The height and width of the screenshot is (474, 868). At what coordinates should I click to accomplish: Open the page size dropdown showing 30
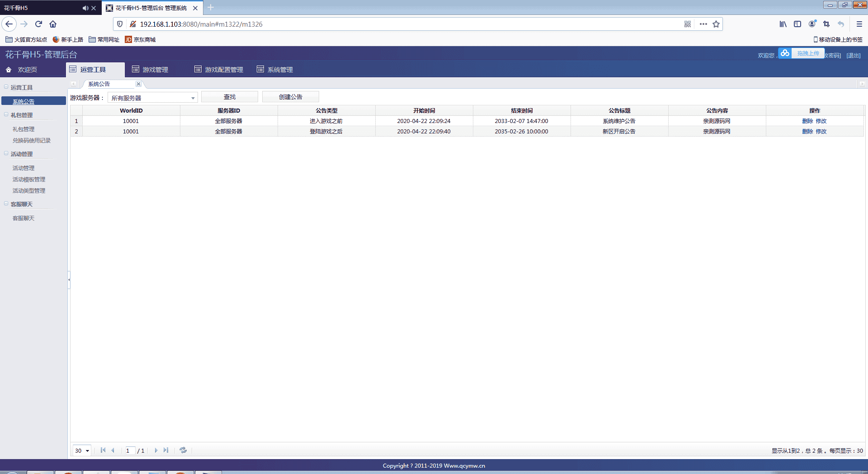coord(82,450)
